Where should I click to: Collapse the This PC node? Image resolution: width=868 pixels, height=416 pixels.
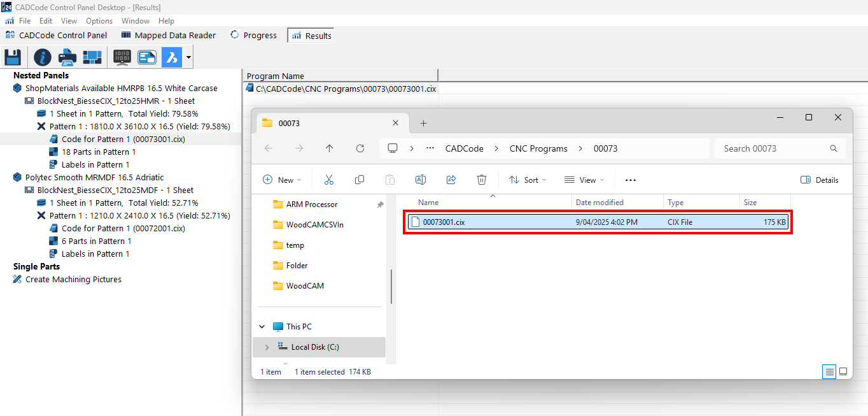(x=262, y=327)
